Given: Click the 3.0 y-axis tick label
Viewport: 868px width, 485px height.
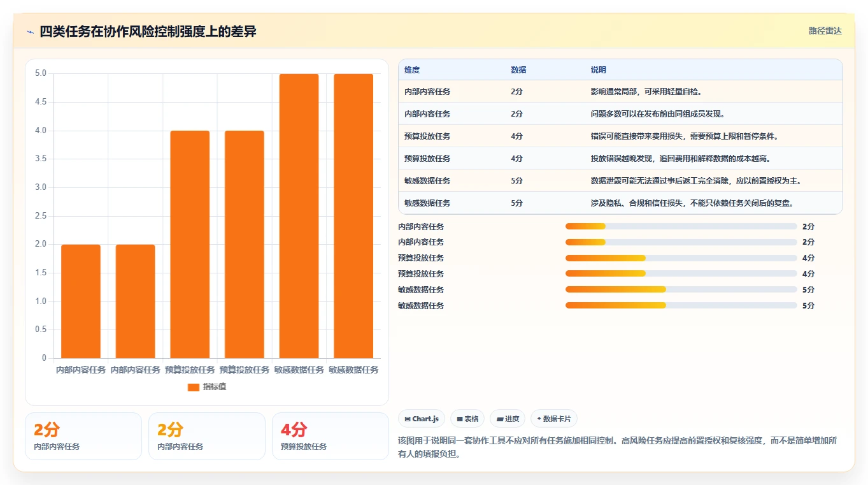Looking at the screenshot, I should click(x=41, y=187).
